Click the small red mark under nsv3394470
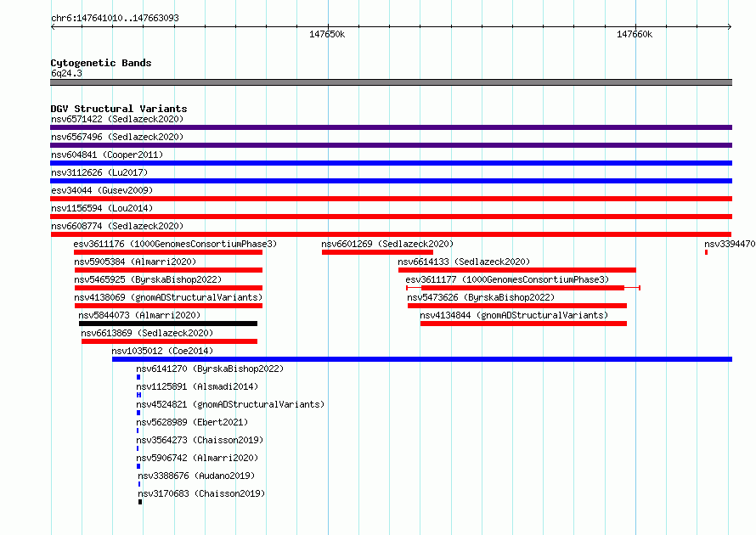Screen dimensions: 756x535 [707, 252]
